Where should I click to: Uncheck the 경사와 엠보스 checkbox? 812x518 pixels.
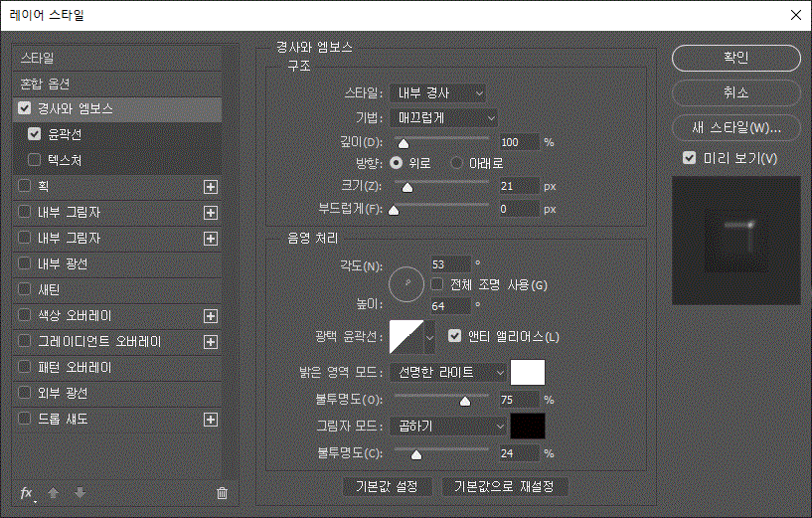[24, 107]
